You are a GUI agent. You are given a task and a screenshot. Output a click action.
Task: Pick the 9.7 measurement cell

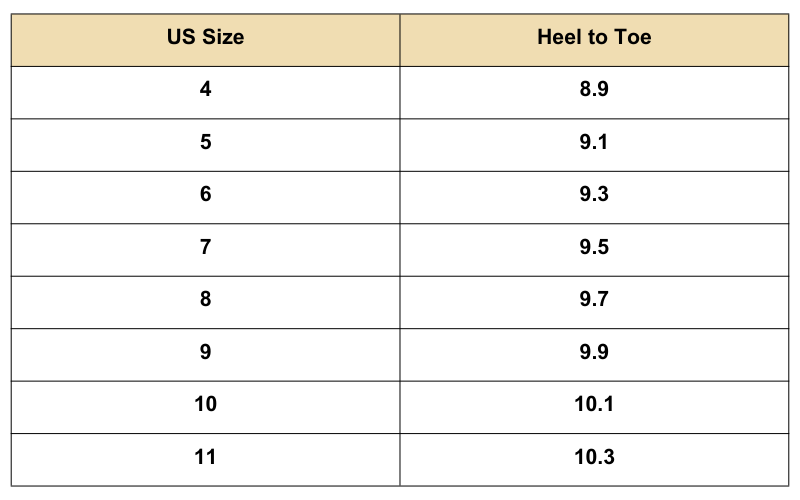(594, 299)
